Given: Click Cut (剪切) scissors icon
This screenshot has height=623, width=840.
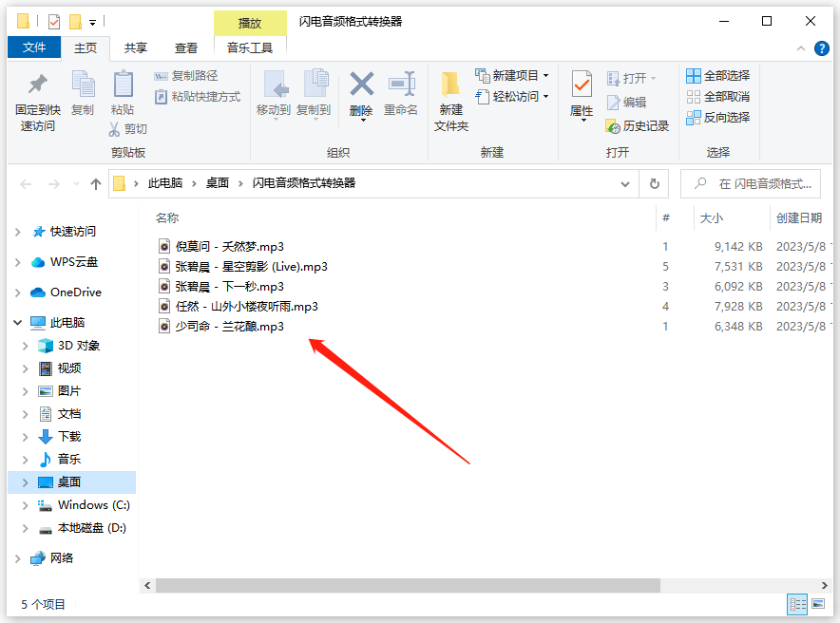Looking at the screenshot, I should tap(114, 129).
